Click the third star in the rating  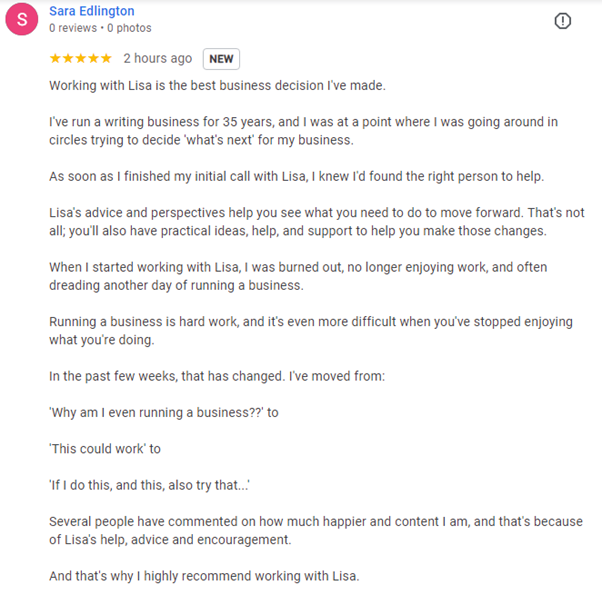(81, 59)
